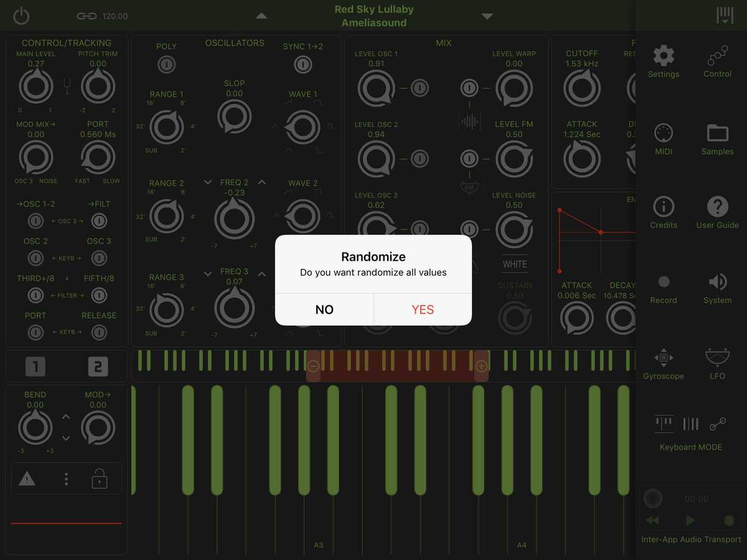This screenshot has width=747, height=560.
Task: Click the MOD MIX knob
Action: coord(35,158)
